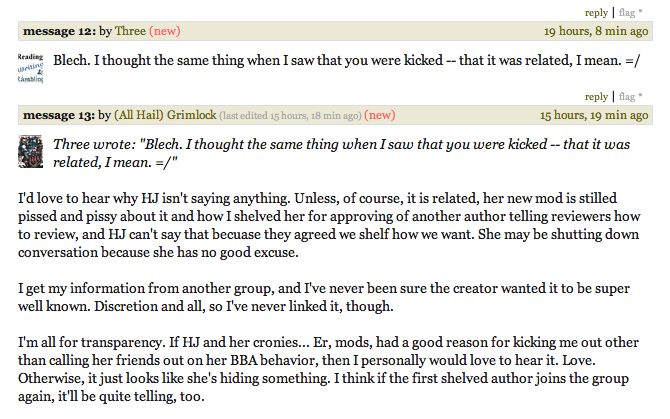This screenshot has height=419, width=670.
Task: Flag the post above message 12
Action: (625, 12)
